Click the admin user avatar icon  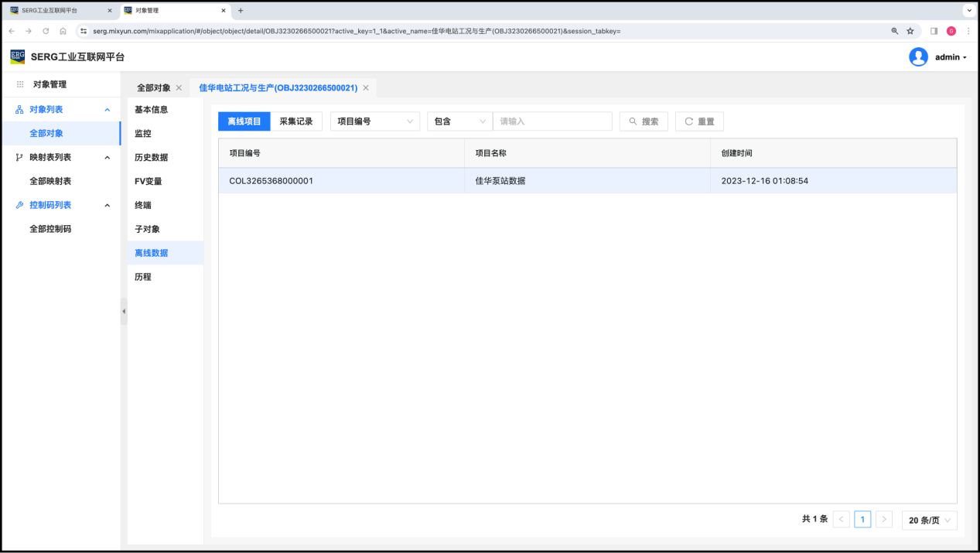coord(918,57)
